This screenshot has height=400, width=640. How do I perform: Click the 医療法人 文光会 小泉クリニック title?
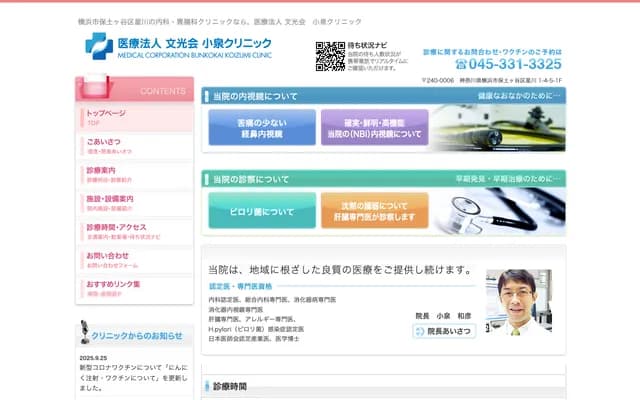click(195, 43)
